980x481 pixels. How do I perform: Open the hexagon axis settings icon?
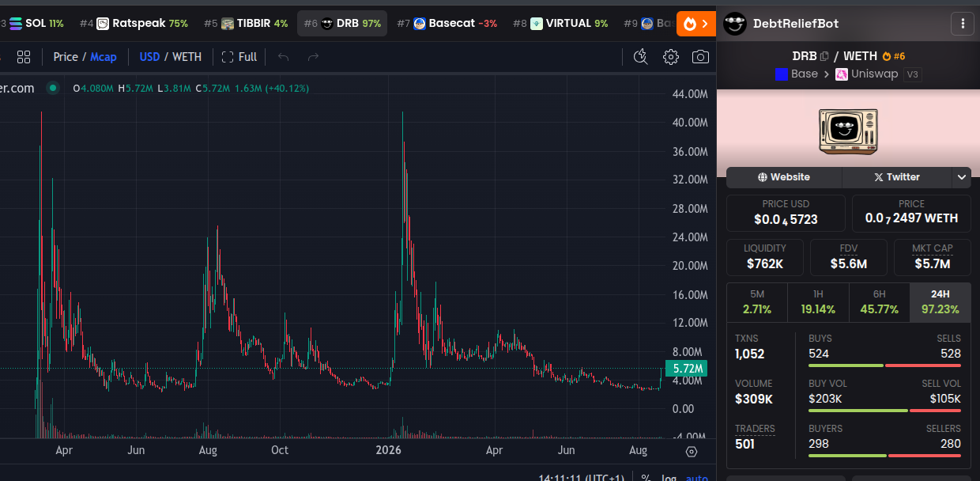pyautogui.click(x=692, y=452)
